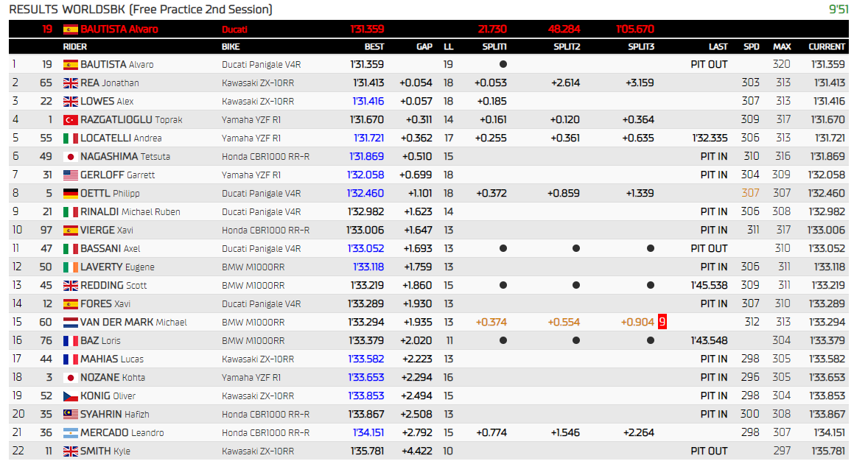868x464 pixels.
Task: Click the SPLIT3 dot in REDDING Scott row
Action: (x=651, y=285)
